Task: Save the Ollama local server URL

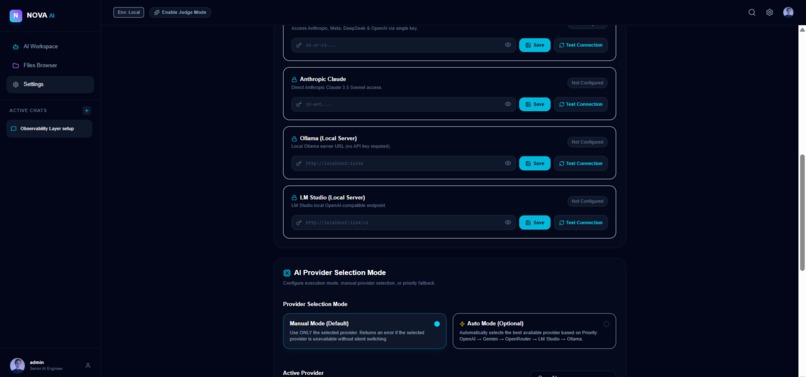Action: pyautogui.click(x=535, y=163)
